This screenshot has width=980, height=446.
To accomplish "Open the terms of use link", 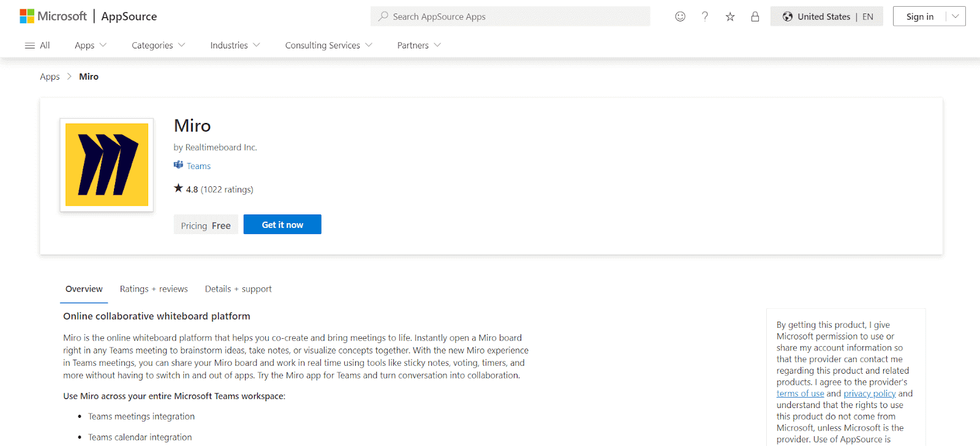I will point(800,394).
